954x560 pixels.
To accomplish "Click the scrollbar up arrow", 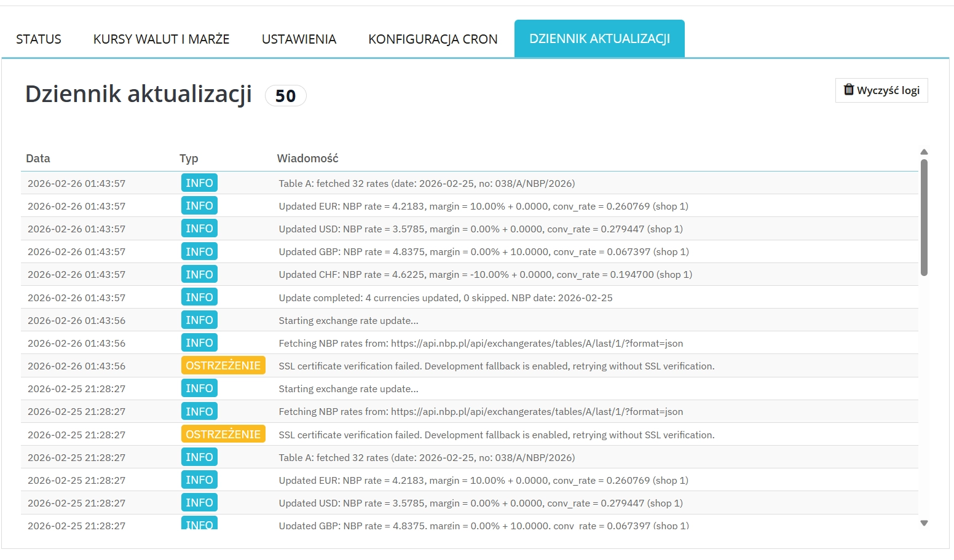I will (924, 152).
